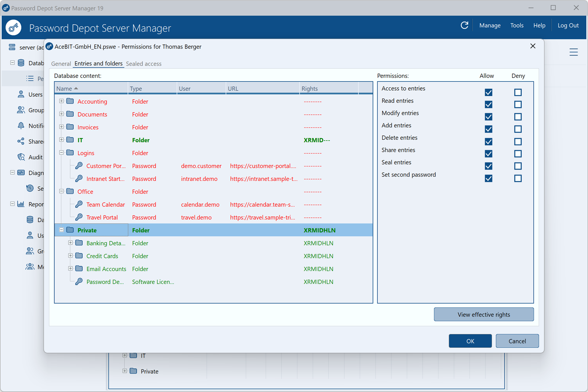Viewport: 588px width, 392px height.
Task: Click the key icon of Team Calendar entry
Action: [x=79, y=204]
